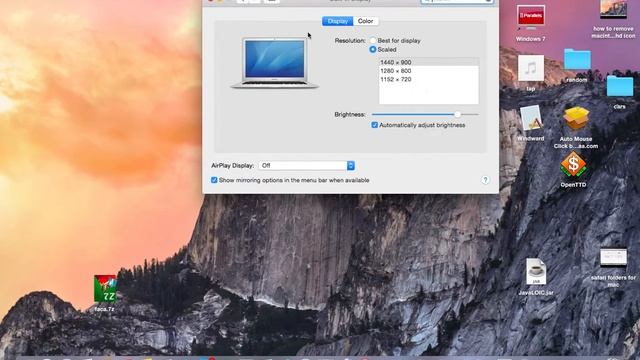Select Best for display resolution
This screenshot has width=640, height=360.
click(x=373, y=41)
